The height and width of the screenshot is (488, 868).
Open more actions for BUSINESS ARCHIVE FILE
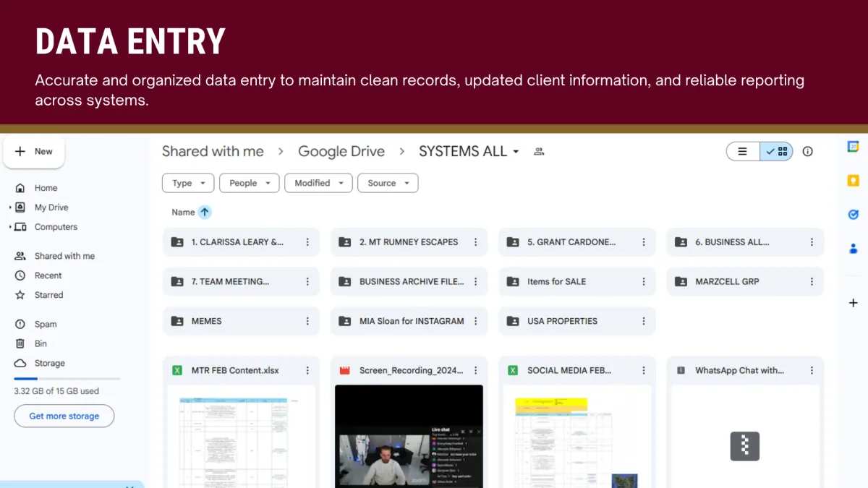(x=475, y=282)
